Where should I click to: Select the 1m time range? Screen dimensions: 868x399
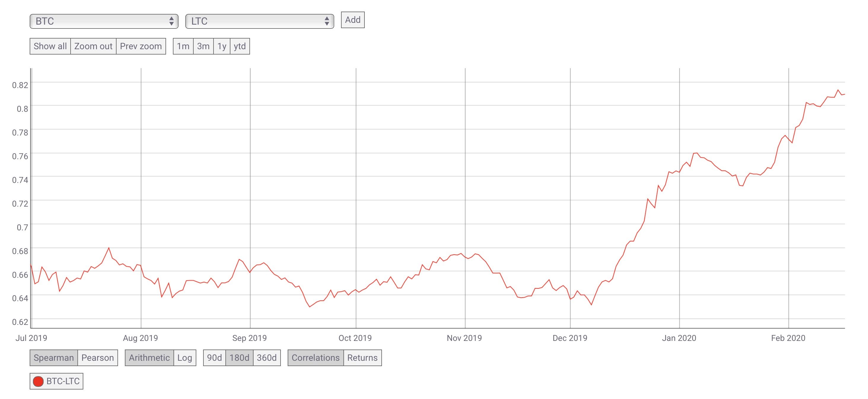(x=183, y=46)
